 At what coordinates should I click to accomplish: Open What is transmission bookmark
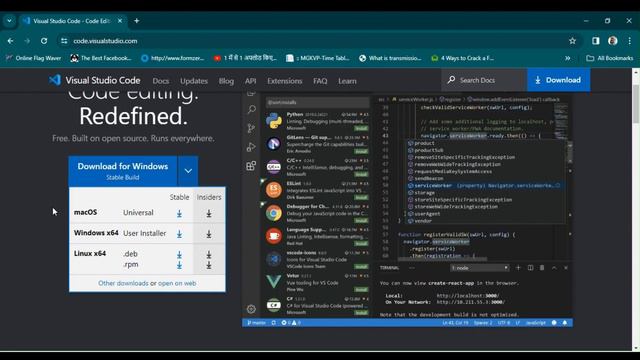pyautogui.click(x=390, y=58)
